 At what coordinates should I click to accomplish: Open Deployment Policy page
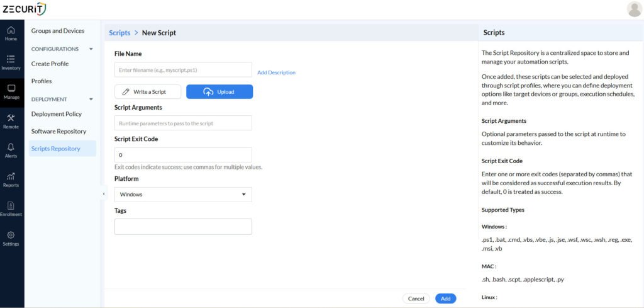click(x=57, y=114)
